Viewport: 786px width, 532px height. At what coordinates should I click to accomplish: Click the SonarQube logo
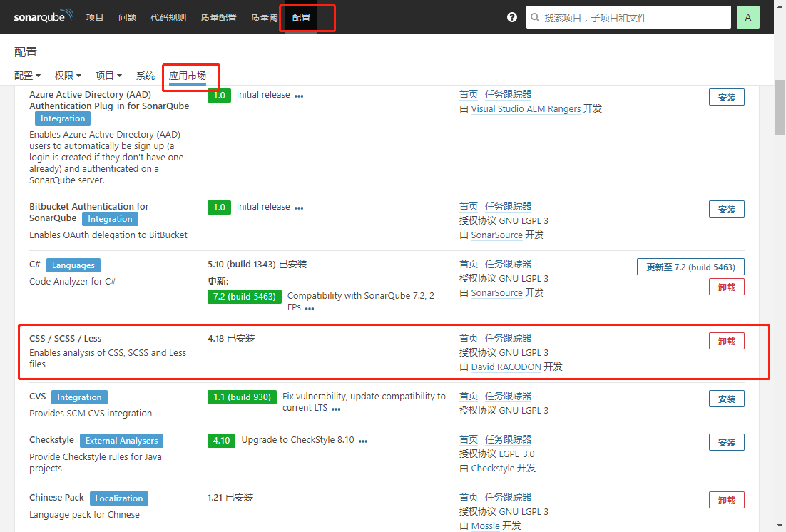[43, 17]
